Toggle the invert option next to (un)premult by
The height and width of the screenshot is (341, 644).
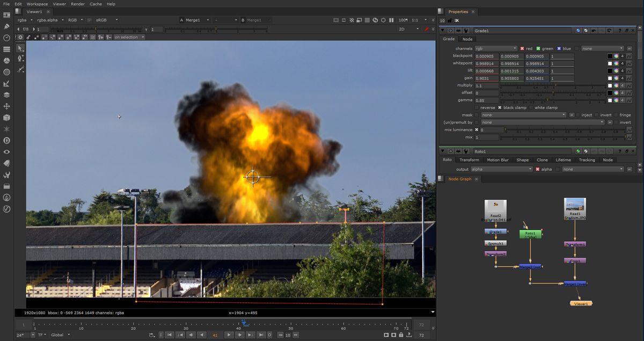[616, 122]
